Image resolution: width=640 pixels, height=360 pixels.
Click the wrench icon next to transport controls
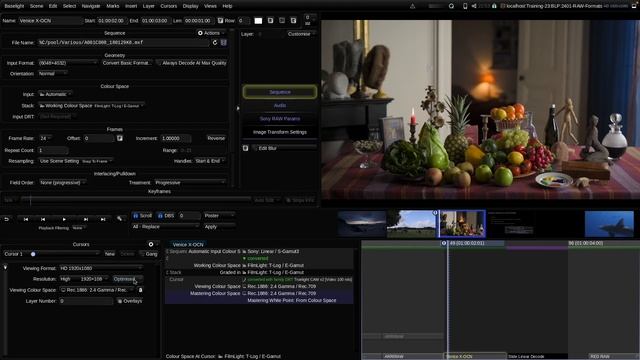[x=120, y=219]
